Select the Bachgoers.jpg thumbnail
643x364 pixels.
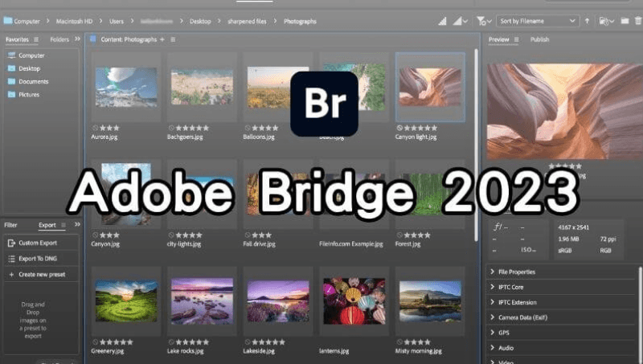tap(203, 87)
